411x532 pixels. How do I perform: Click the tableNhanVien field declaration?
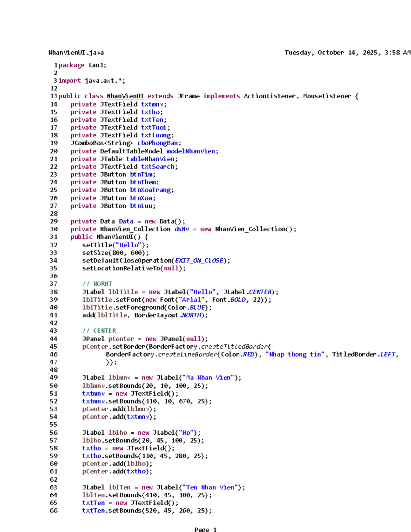150,159
